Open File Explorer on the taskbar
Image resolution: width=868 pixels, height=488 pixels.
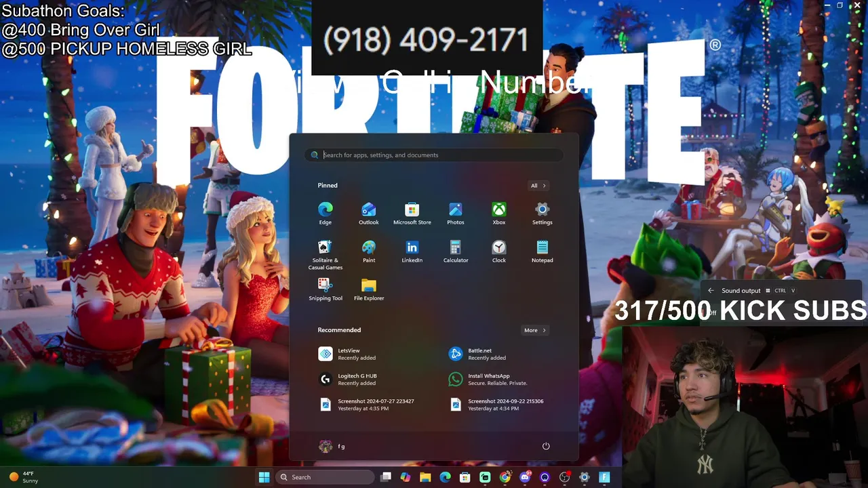coord(425,477)
